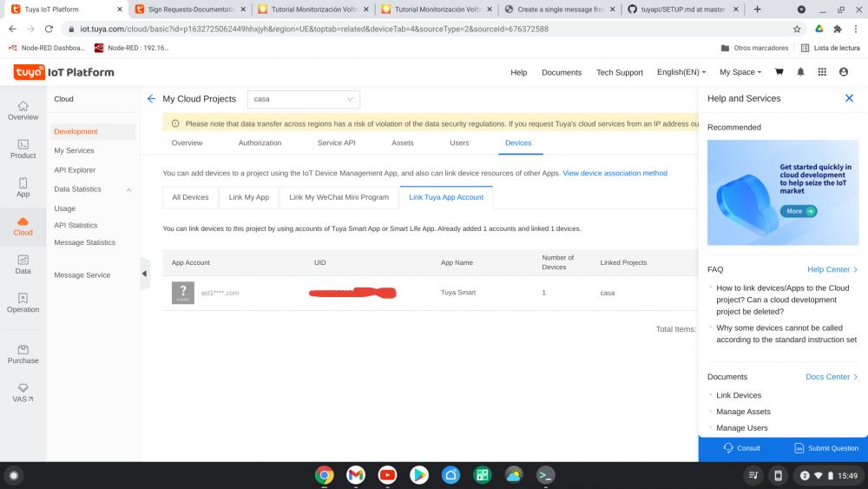
Task: Open Link Devices document
Action: point(739,395)
